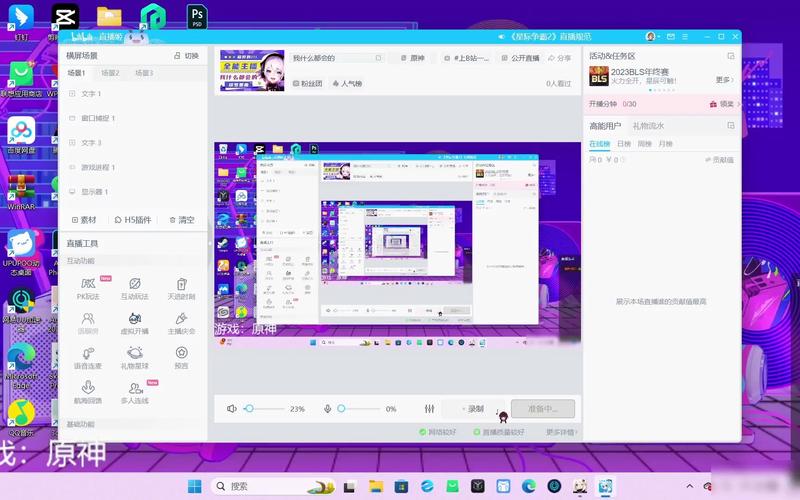Select the 日榜 tab
Image resolution: width=800 pixels, height=500 pixels.
pos(624,144)
